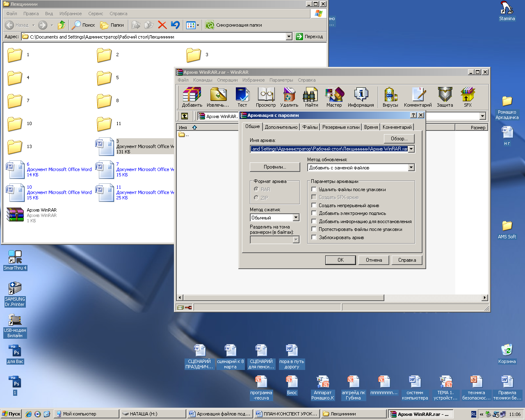
Task: Click Синхронизация папки in Explorer toolbar
Action: point(233,25)
